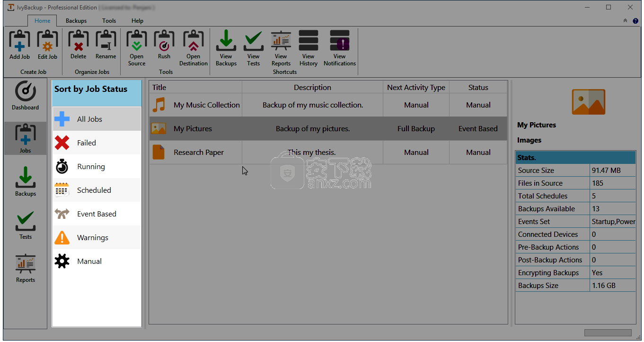
Task: Show View Notifications from ribbon
Action: 340,48
